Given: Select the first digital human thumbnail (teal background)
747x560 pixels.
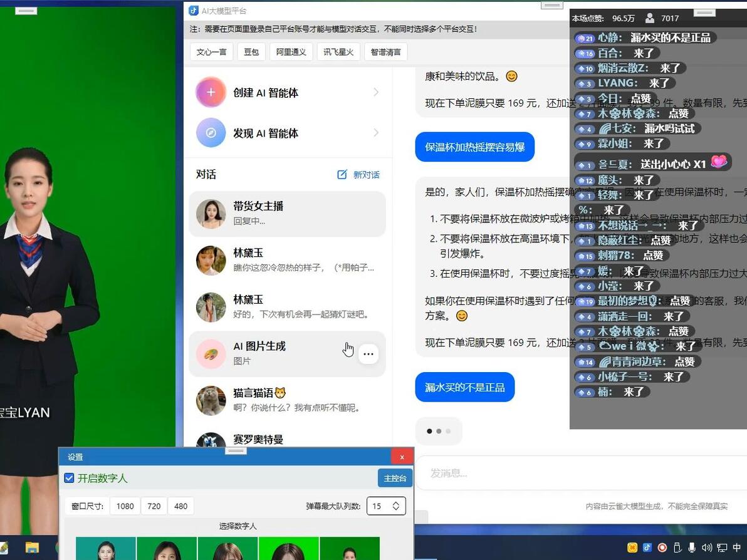Looking at the screenshot, I should pos(106,548).
